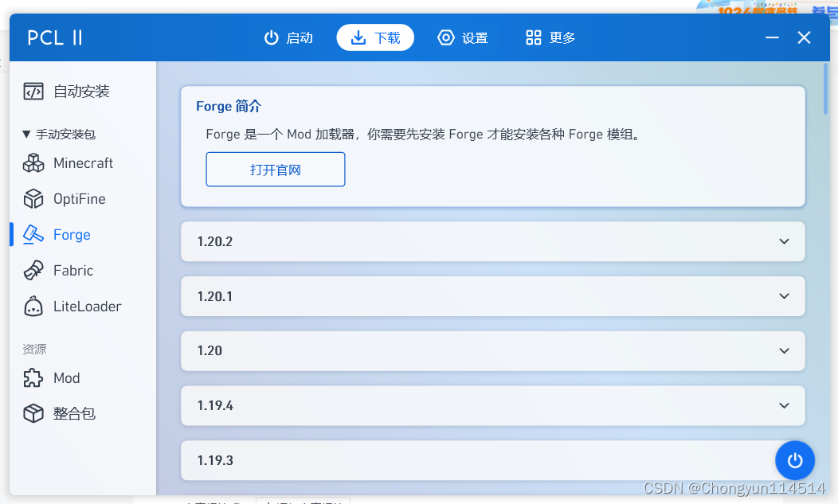Click the code window icon for 自动安装
The image size is (838, 504).
click(x=33, y=92)
